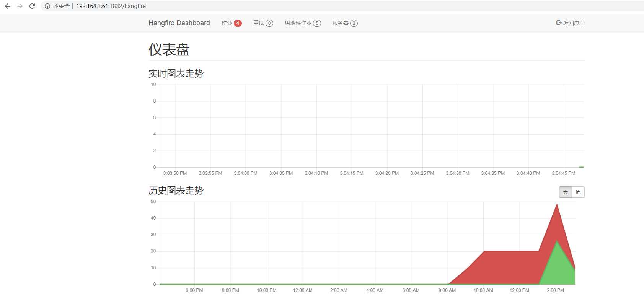Click the 50 value on history Y axis

pyautogui.click(x=153, y=202)
